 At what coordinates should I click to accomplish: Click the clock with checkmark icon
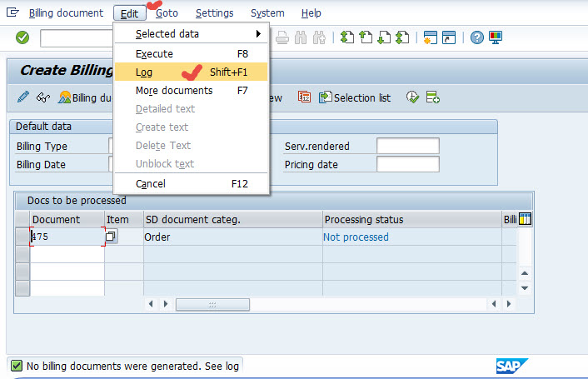[x=412, y=97]
